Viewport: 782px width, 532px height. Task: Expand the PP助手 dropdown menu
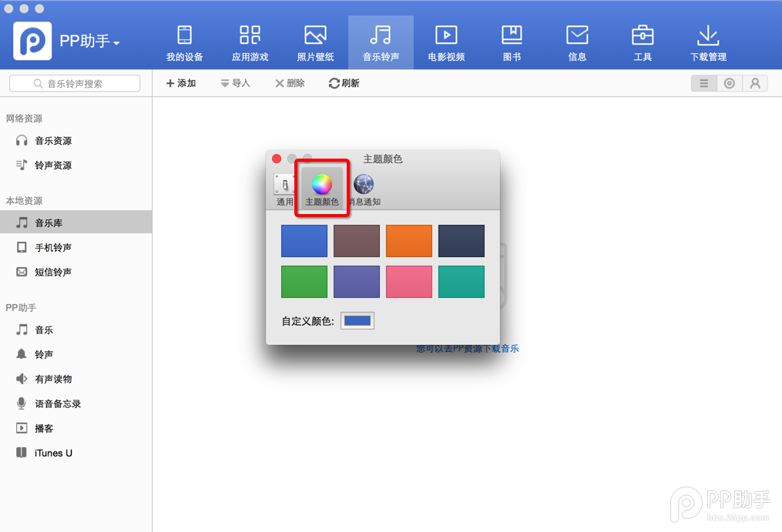tap(90, 42)
